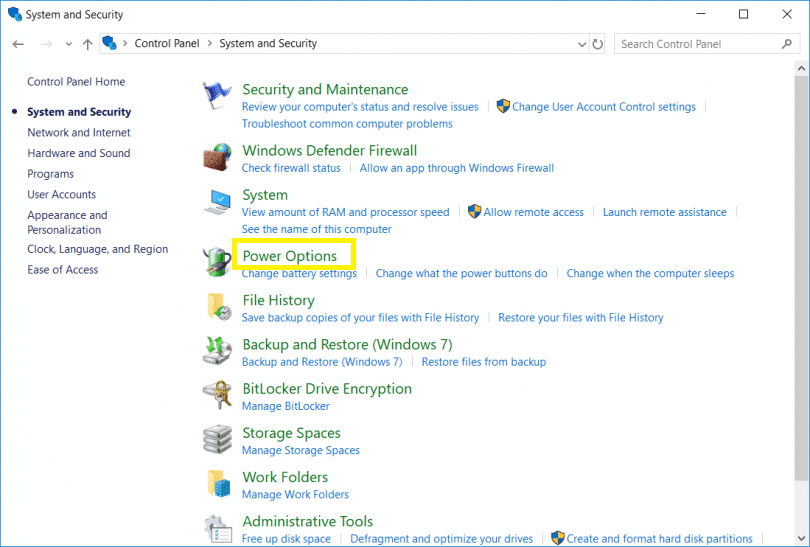Click the Manage BitLocker link
This screenshot has height=547, width=810.
point(286,406)
